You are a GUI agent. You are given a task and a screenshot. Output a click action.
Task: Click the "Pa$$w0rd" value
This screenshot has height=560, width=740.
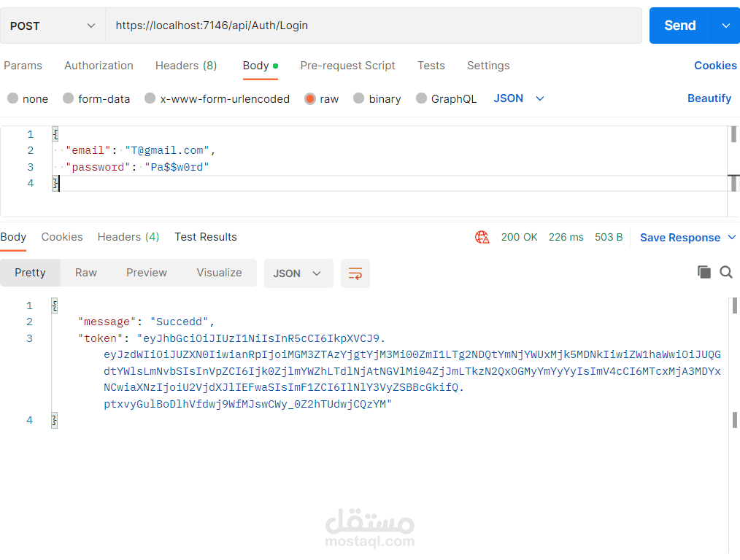click(x=177, y=167)
